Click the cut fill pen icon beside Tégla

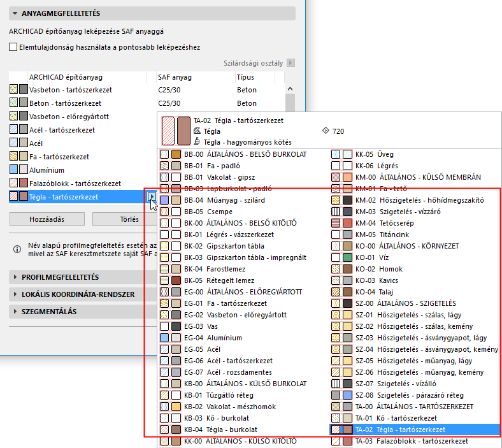point(197,131)
